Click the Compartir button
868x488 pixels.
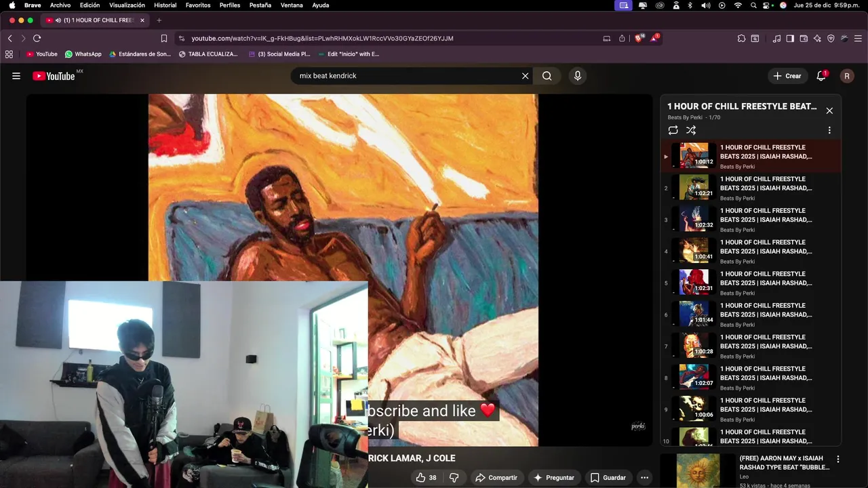(496, 478)
